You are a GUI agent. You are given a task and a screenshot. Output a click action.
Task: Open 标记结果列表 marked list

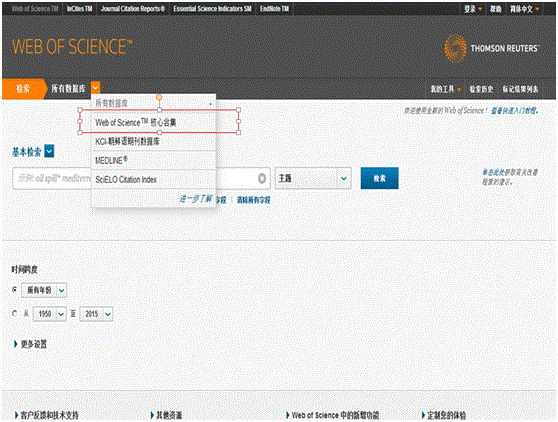pyautogui.click(x=520, y=89)
